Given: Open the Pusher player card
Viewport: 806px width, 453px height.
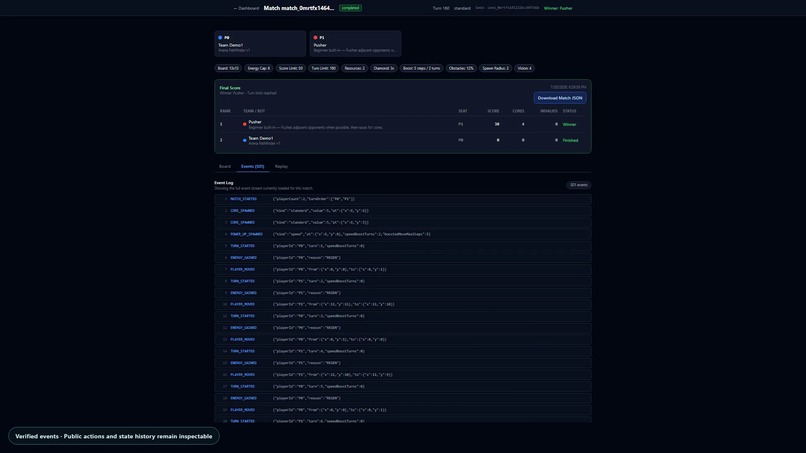Looking at the screenshot, I should pyautogui.click(x=355, y=44).
